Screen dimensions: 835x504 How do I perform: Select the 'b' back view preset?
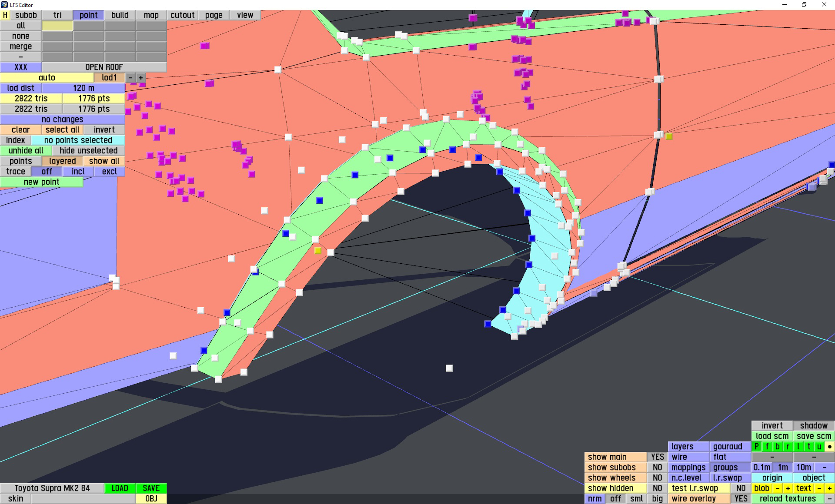pyautogui.click(x=778, y=446)
